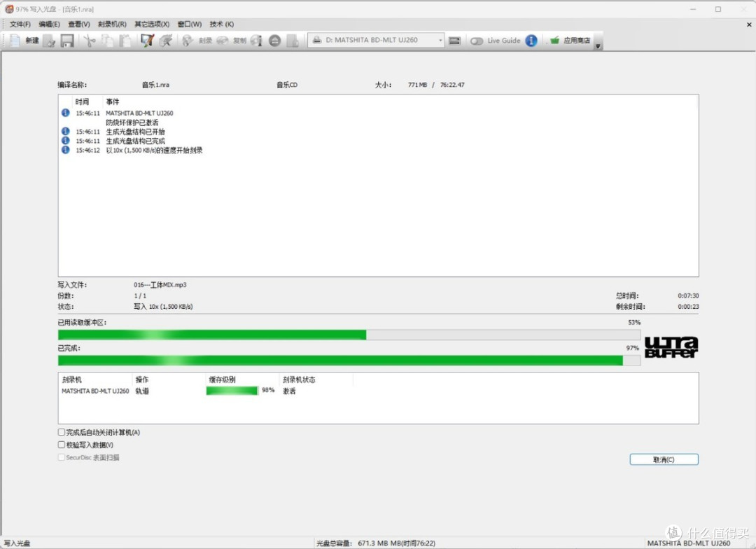
Task: Click the SecurDisc 表面扫描 checkbox
Action: pos(61,457)
